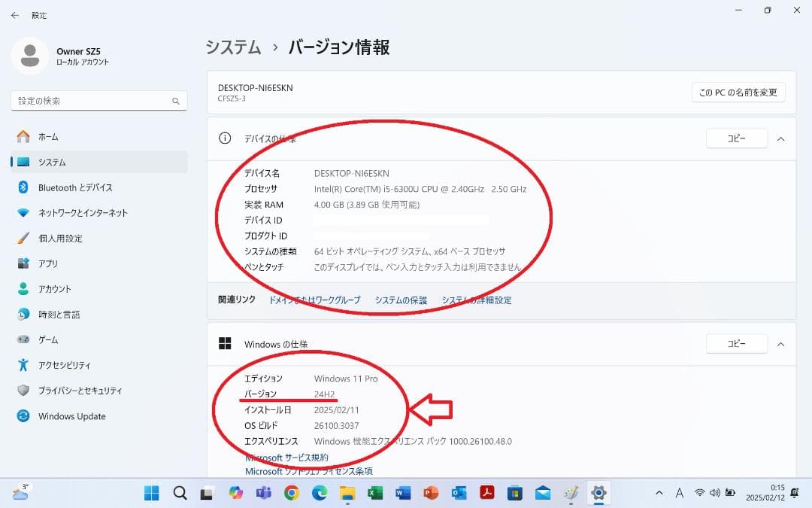The image size is (812, 508).
Task: Open Adobe Acrobat from the taskbar
Action: coord(487,493)
